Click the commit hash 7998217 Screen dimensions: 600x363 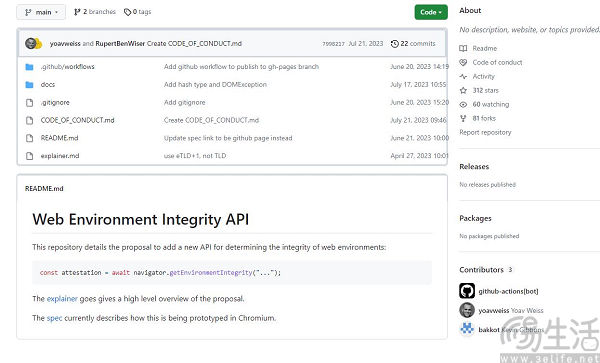click(333, 44)
